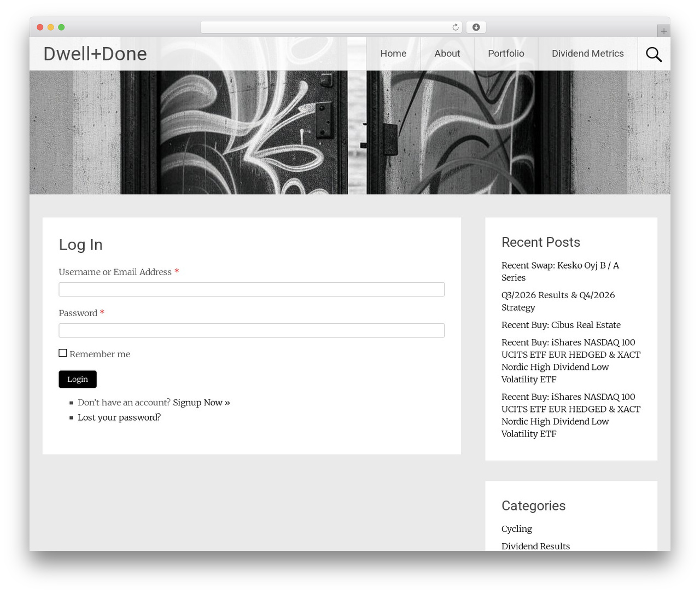Click the black Login button

(78, 379)
